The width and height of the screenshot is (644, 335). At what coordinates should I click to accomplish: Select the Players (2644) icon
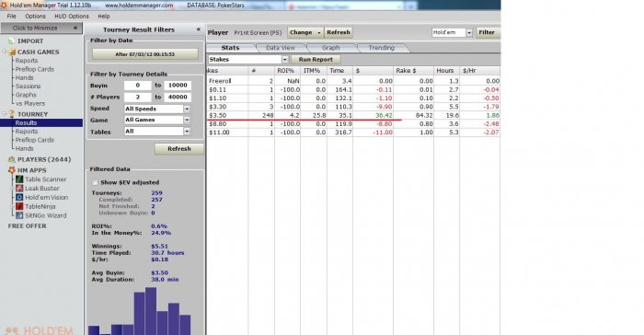pos(11,159)
